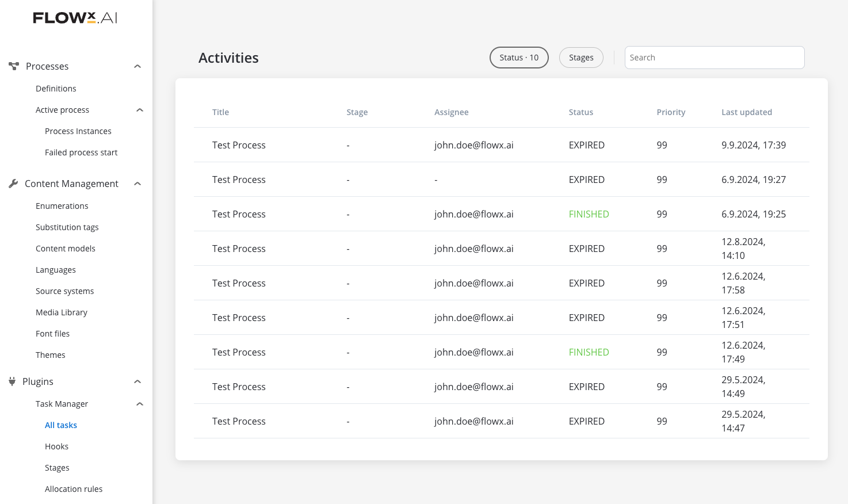
Task: Open Test Process updated 6.9.2024, 19:25
Action: pyautogui.click(x=502, y=214)
